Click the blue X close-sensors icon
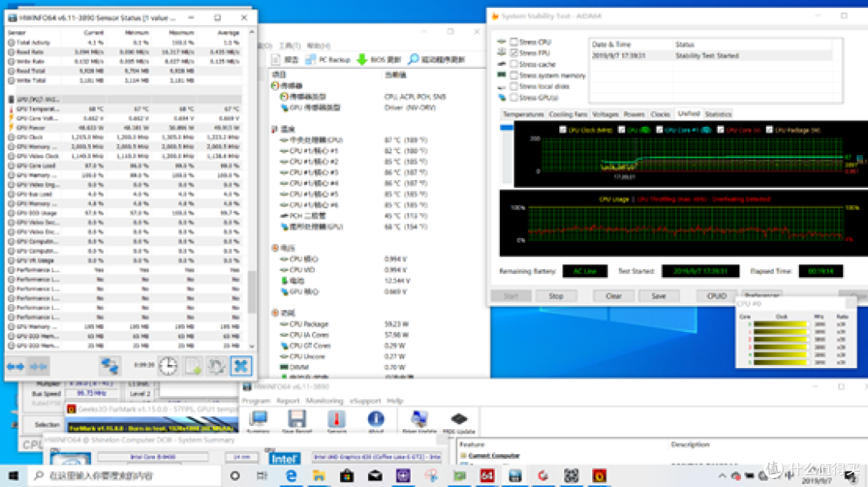 pos(241,366)
